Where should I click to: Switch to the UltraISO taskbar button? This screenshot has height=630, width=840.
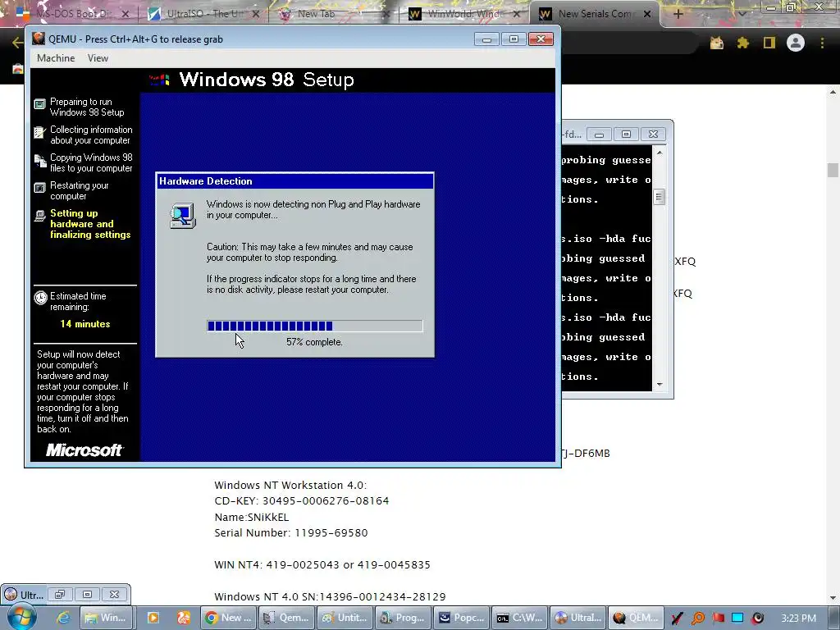coord(578,618)
